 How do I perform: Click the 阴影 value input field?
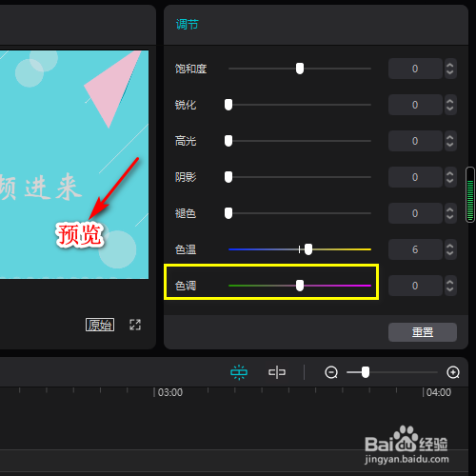point(415,177)
